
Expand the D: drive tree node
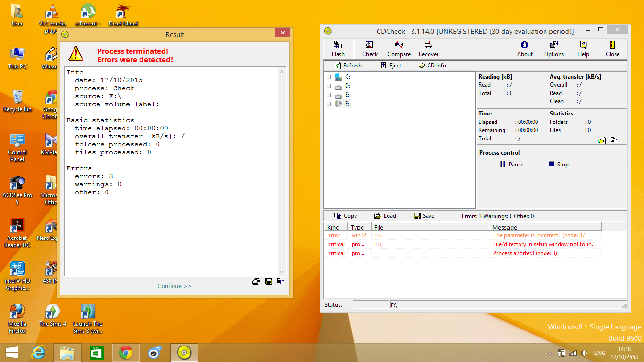tap(329, 86)
